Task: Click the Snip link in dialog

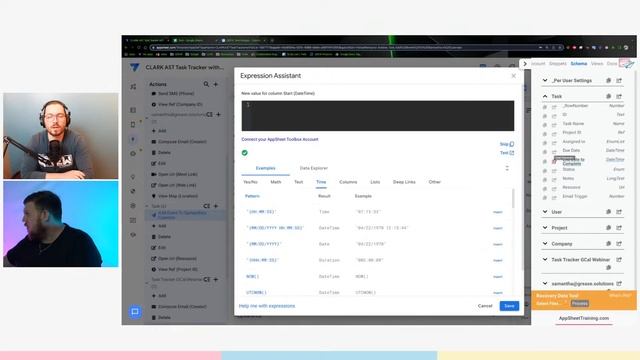Action: pos(507,144)
